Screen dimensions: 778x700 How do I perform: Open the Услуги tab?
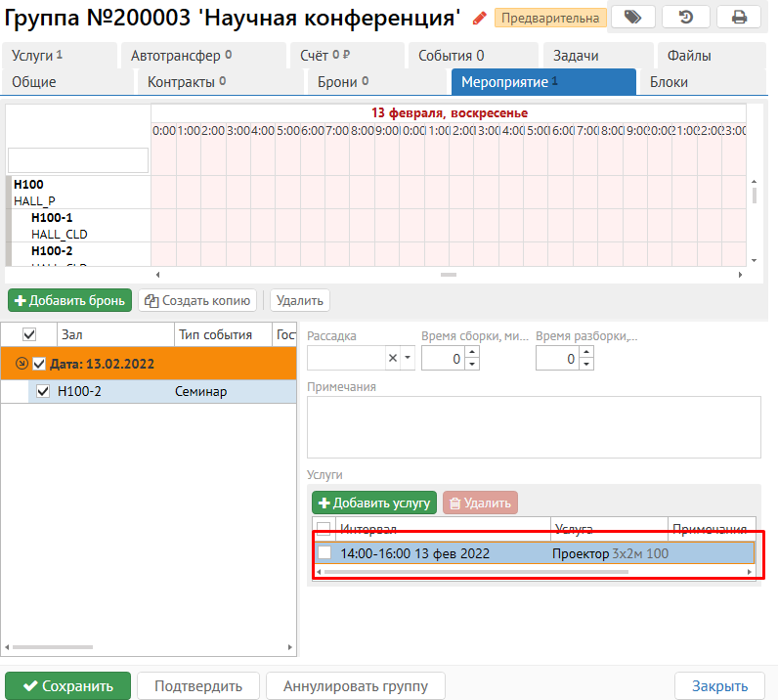[39, 56]
